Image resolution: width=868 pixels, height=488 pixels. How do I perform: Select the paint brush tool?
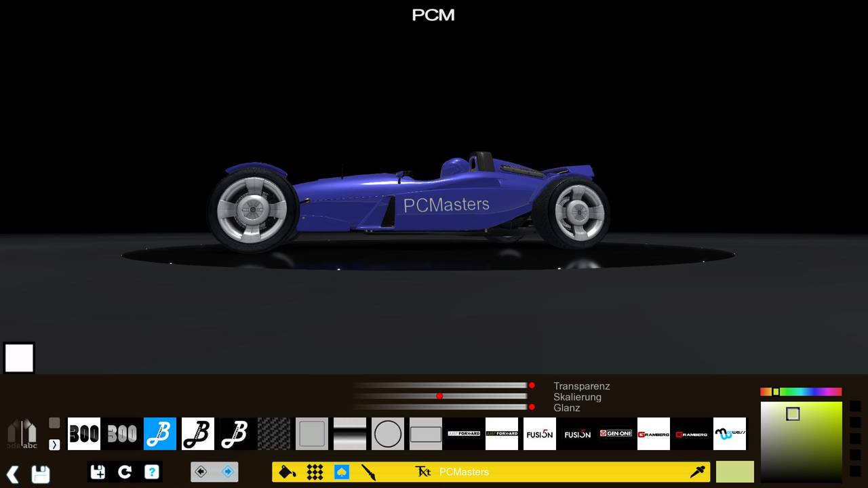(x=369, y=472)
